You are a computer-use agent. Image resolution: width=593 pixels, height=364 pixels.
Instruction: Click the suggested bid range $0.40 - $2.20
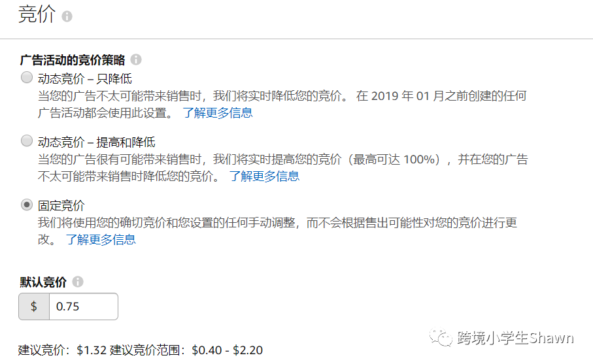228,350
